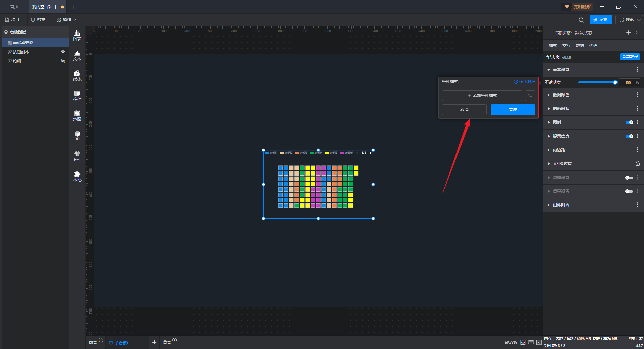644x349 pixels.
Task: Toggle the 图例 legend switch
Action: tap(629, 122)
